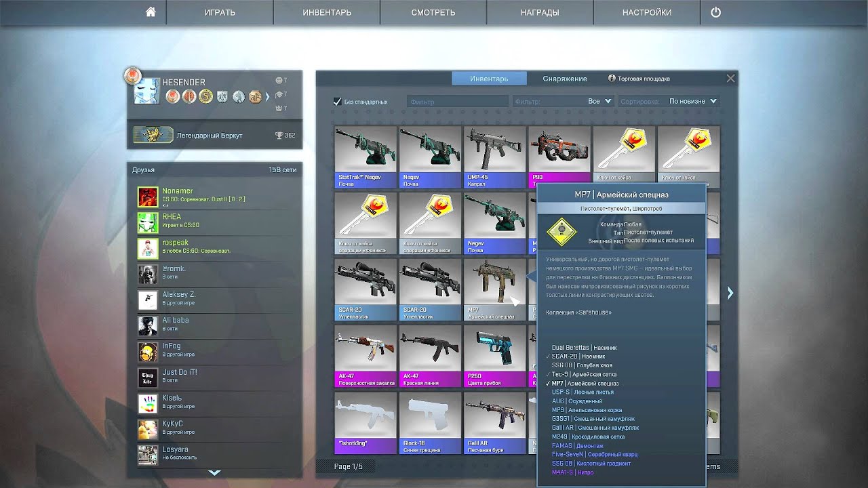Open Торговая площадка link
868x488 pixels.
click(639, 79)
